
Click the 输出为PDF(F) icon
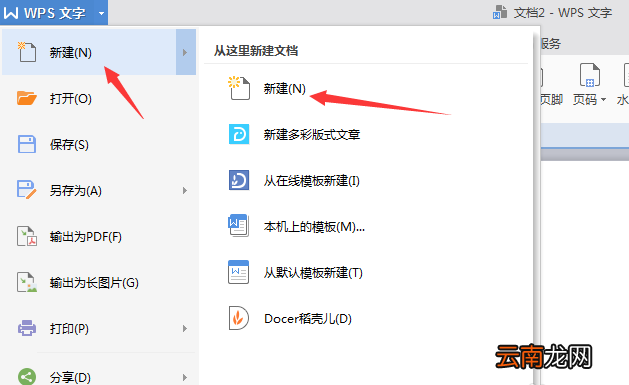tap(27, 236)
